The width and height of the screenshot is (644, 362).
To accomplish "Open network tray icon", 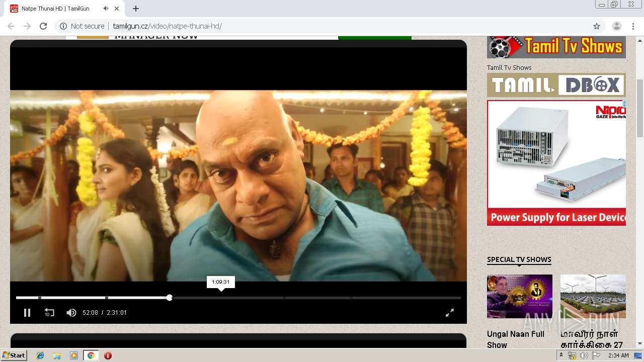I will [572, 355].
